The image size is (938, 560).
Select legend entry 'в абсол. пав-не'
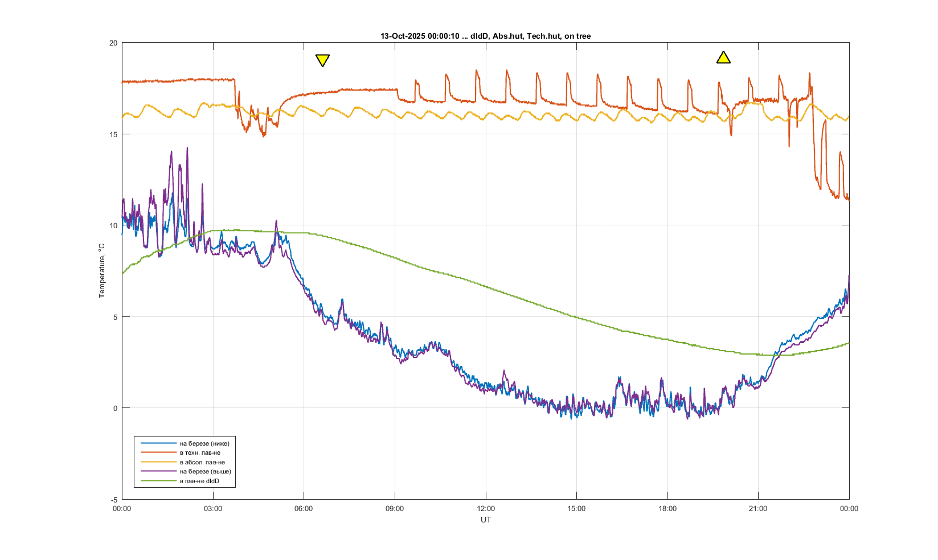point(202,462)
